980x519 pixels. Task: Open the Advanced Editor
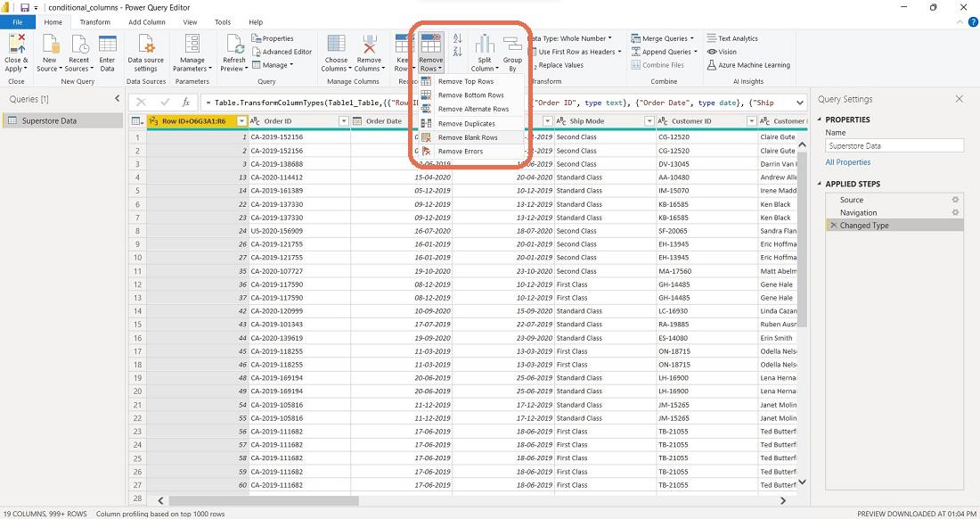282,52
